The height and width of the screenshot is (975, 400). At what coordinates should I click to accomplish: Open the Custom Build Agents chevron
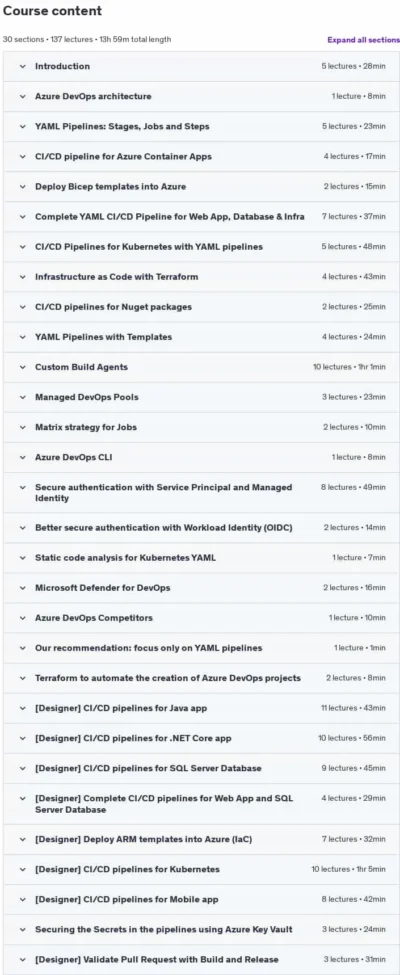pyautogui.click(x=22, y=367)
